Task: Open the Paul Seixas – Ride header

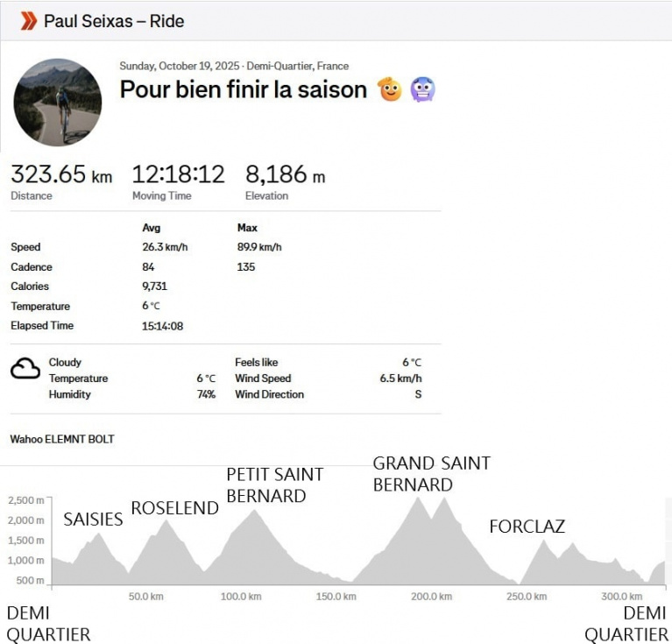Action: [x=114, y=21]
